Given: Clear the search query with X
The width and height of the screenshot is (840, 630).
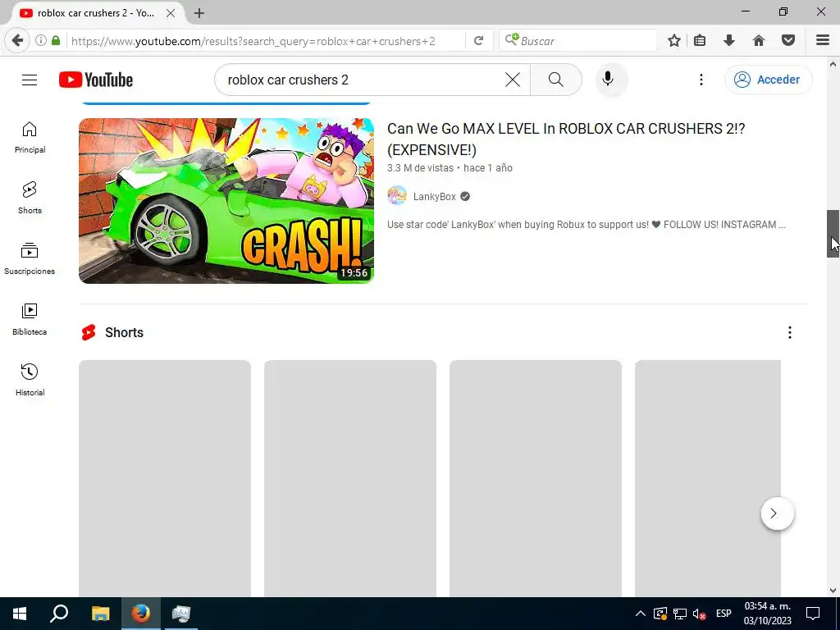Looking at the screenshot, I should click(x=512, y=80).
